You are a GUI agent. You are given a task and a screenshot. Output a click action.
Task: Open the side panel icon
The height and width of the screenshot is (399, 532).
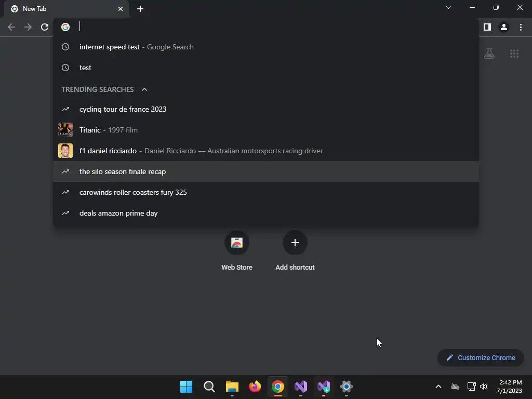pyautogui.click(x=487, y=27)
